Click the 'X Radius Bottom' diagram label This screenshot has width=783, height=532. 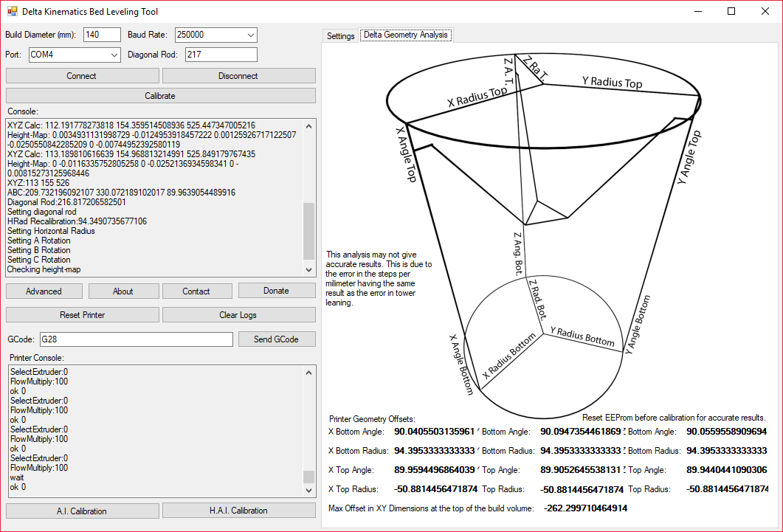click(x=509, y=356)
